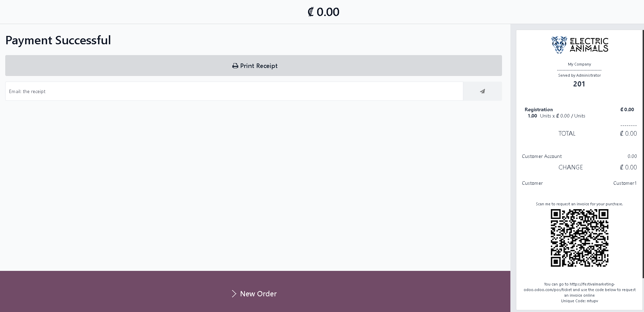Click the paper plane send icon

(x=482, y=91)
